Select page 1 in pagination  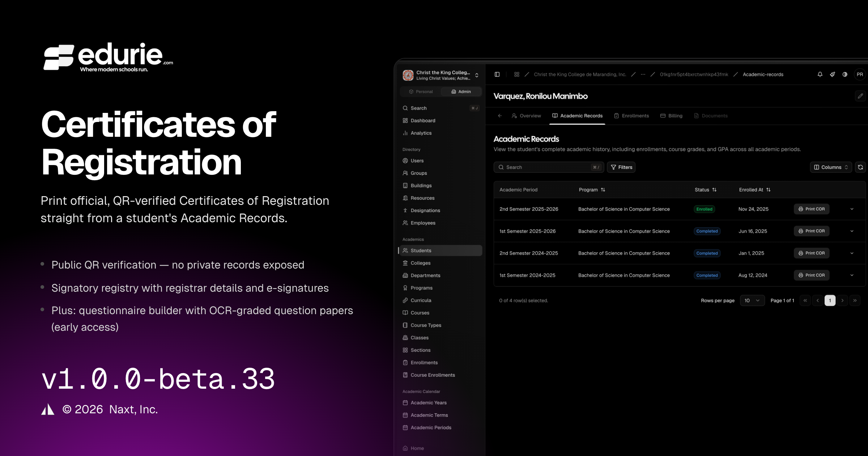(x=830, y=300)
